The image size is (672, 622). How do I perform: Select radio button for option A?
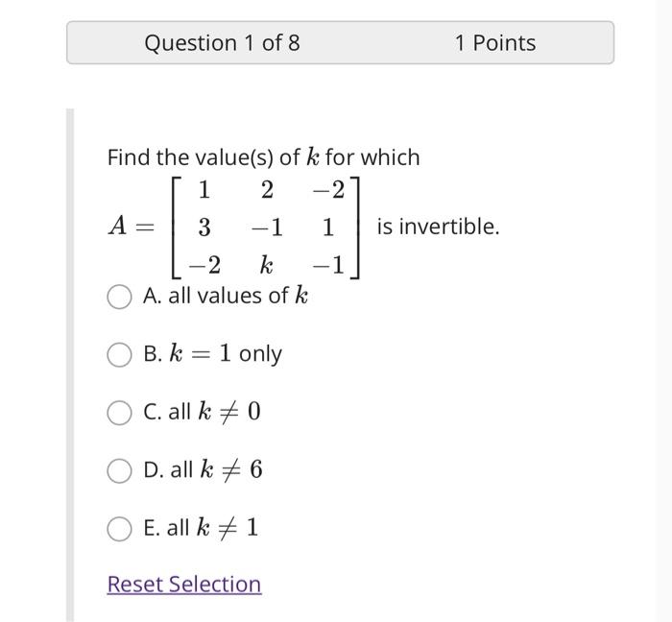pyautogui.click(x=120, y=297)
